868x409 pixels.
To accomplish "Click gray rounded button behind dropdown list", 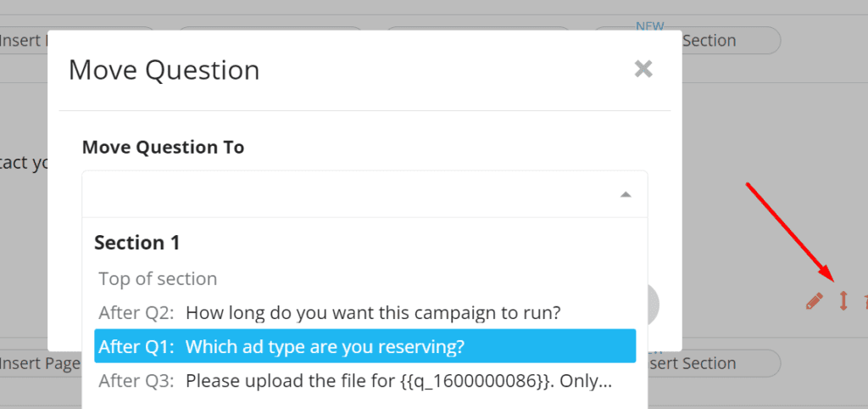I will 653,305.
